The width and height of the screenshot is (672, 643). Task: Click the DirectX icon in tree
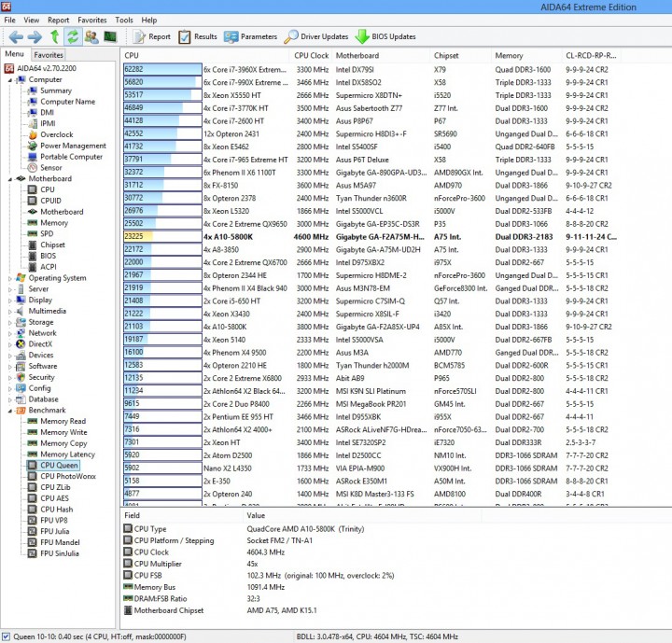pyautogui.click(x=21, y=344)
